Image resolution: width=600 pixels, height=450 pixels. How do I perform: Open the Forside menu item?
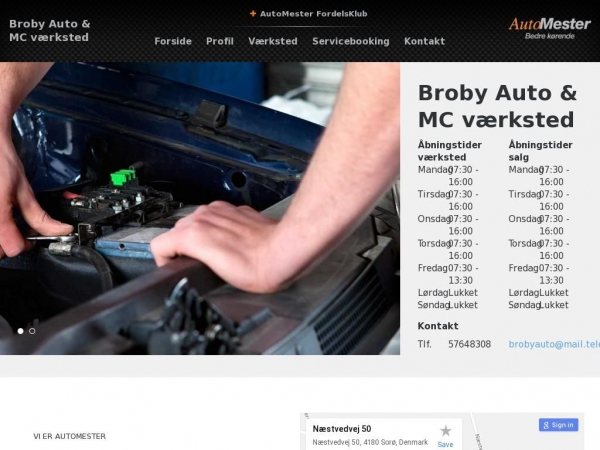pos(173,41)
